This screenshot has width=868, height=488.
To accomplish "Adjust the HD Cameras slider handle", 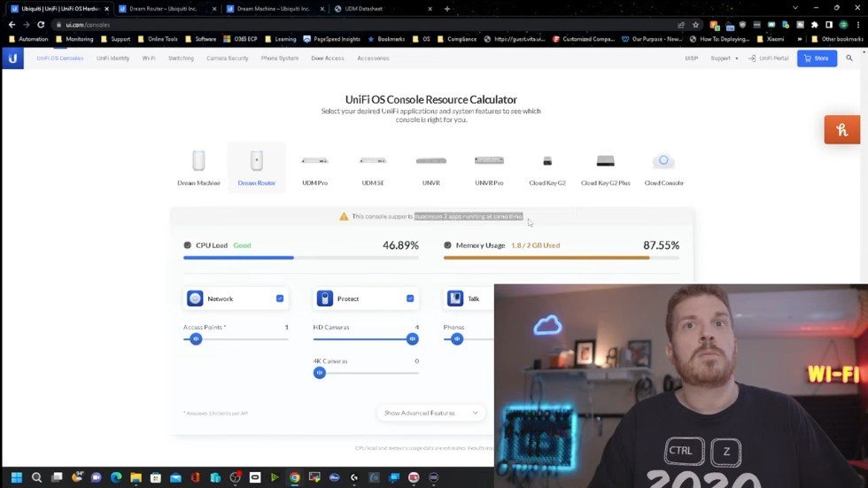I will coord(412,338).
